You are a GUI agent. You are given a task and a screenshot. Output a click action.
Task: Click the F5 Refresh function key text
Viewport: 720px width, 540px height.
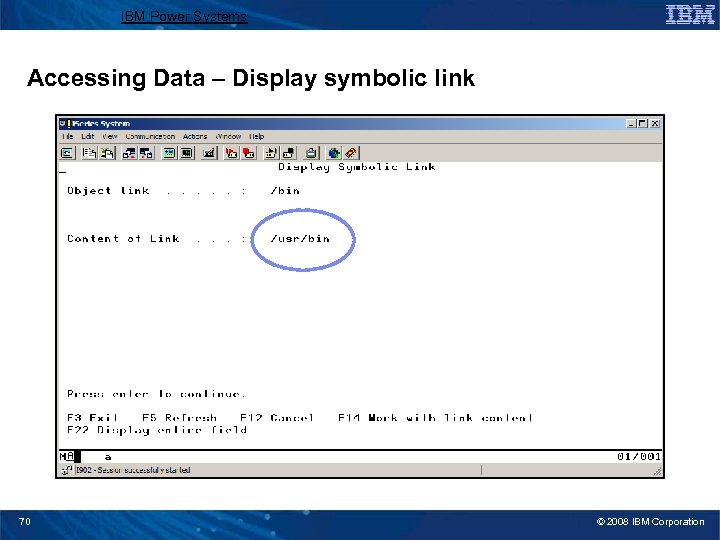tap(179, 418)
